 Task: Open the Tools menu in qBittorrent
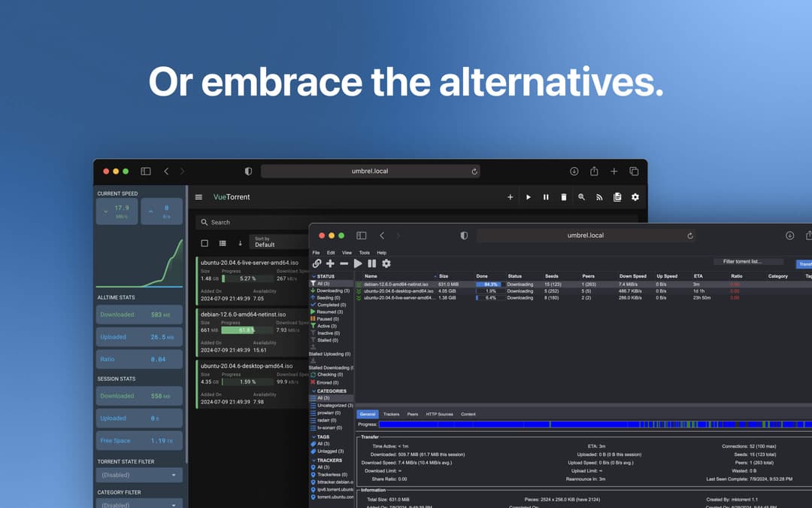(364, 253)
